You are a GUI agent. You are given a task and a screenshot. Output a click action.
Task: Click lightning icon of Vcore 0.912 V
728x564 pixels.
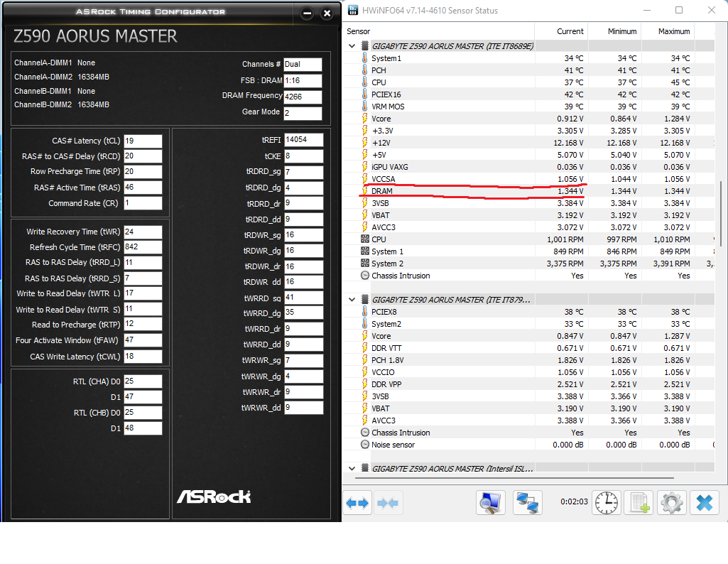click(x=365, y=119)
